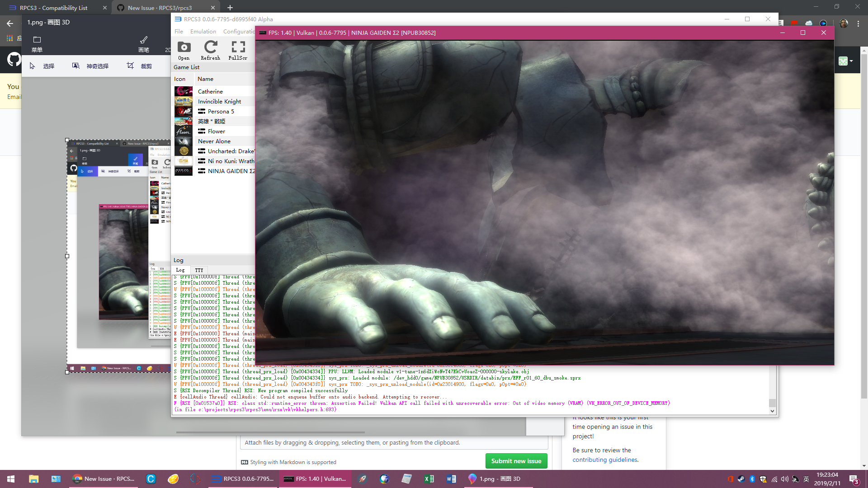Click the Refresh game list icon
868x488 pixels.
210,50
